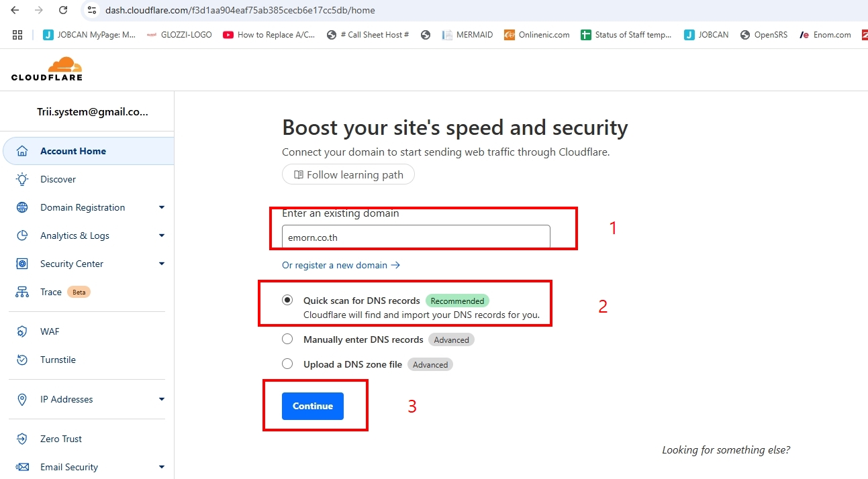Open GLOZZI-LOGO bookmark

point(179,35)
